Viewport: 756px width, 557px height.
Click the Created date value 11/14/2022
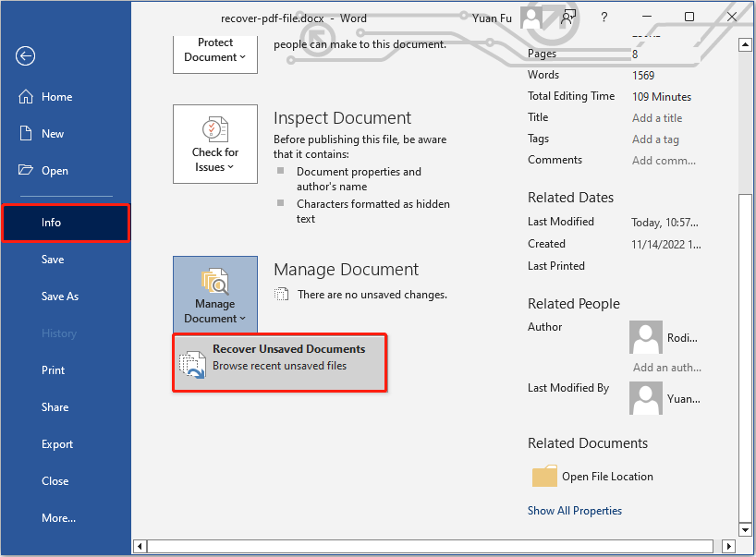(x=666, y=244)
